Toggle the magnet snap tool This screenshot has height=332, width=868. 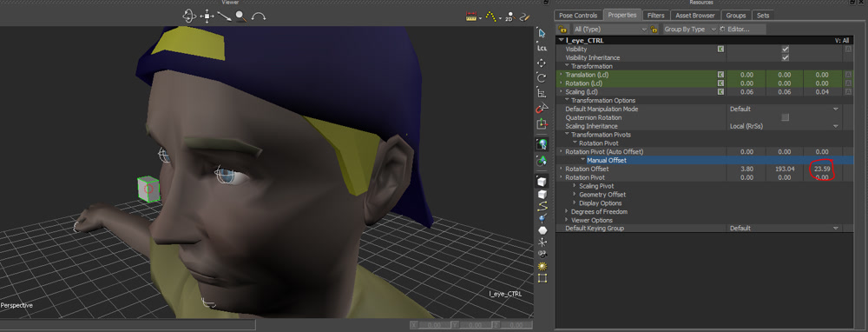pyautogui.click(x=542, y=109)
